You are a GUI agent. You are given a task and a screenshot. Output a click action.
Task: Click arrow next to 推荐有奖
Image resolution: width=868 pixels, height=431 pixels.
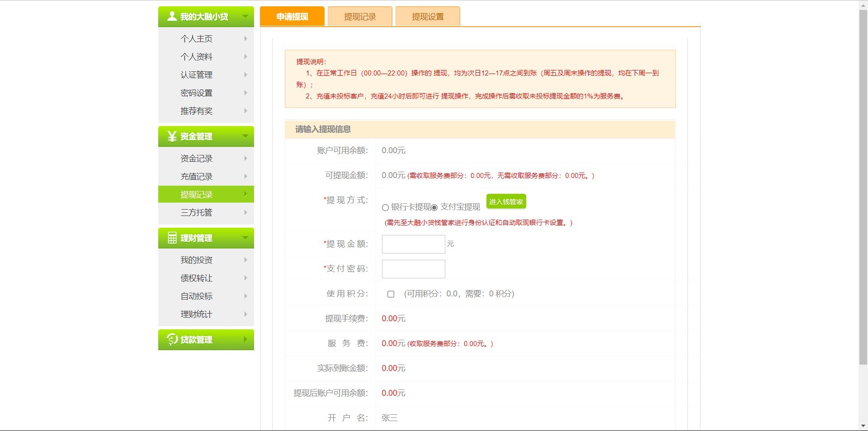click(x=245, y=111)
